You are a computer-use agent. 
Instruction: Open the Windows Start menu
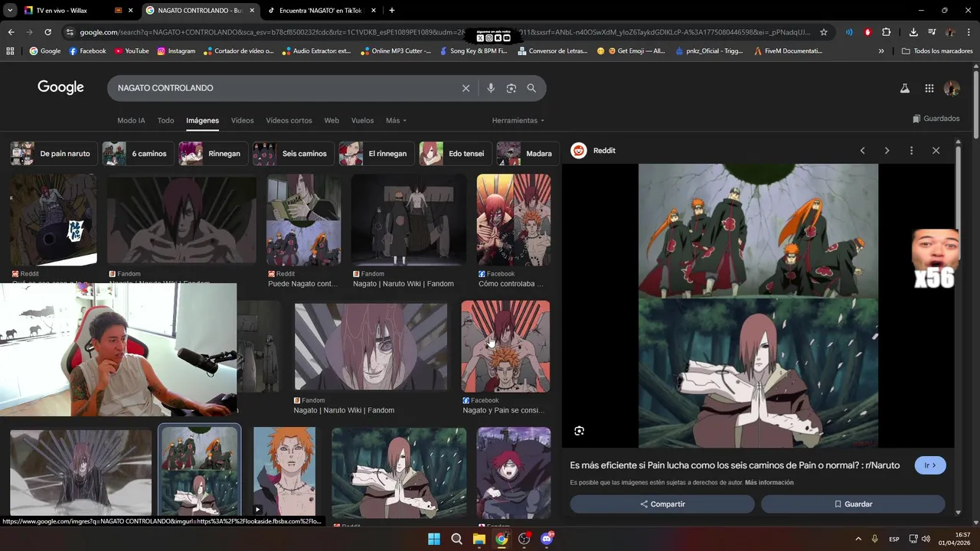pos(434,539)
